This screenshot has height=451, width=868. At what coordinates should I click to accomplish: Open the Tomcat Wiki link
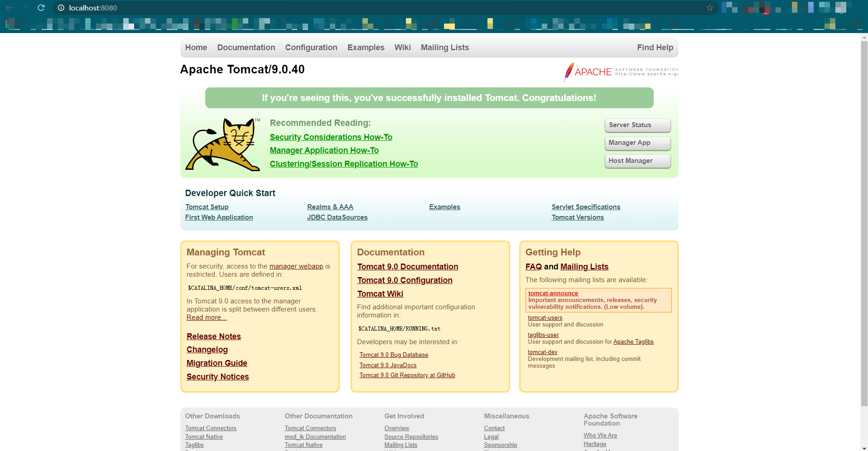pyautogui.click(x=380, y=294)
